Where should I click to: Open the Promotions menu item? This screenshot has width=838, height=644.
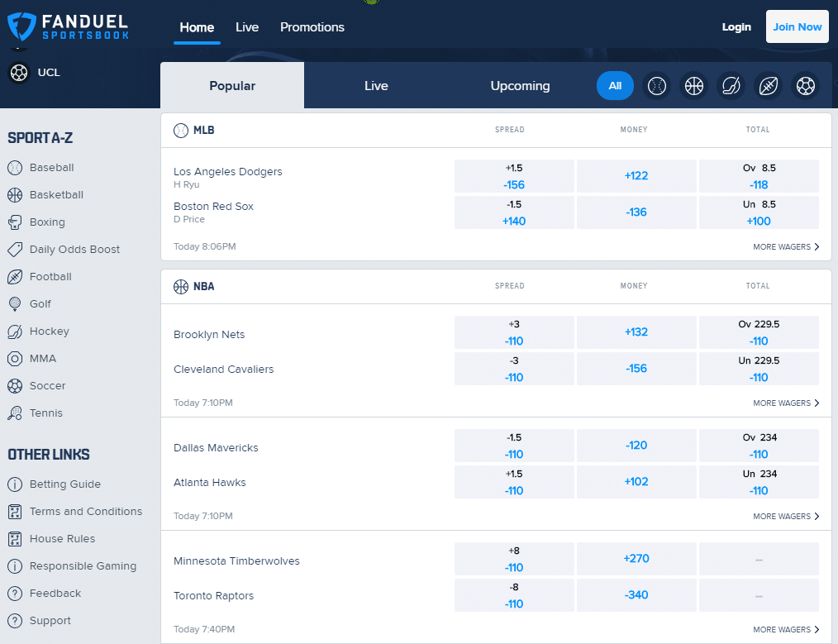(x=312, y=27)
